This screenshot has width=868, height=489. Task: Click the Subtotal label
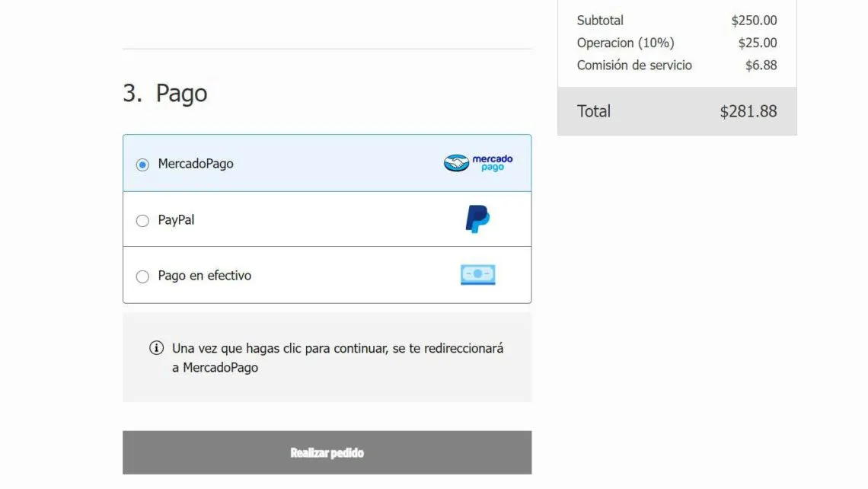click(600, 21)
